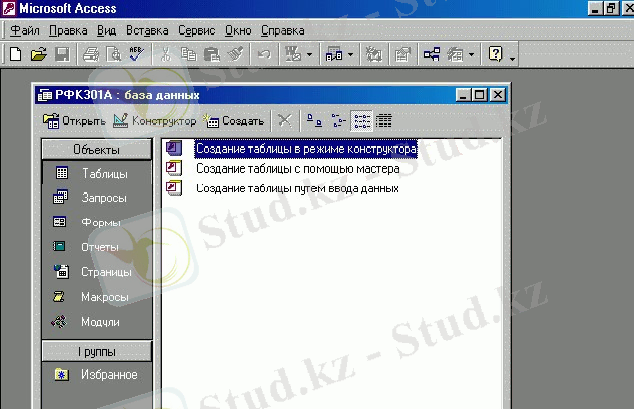Screen dimensions: 634x409
Task: Open the Help question mark icon
Action: [x=495, y=54]
